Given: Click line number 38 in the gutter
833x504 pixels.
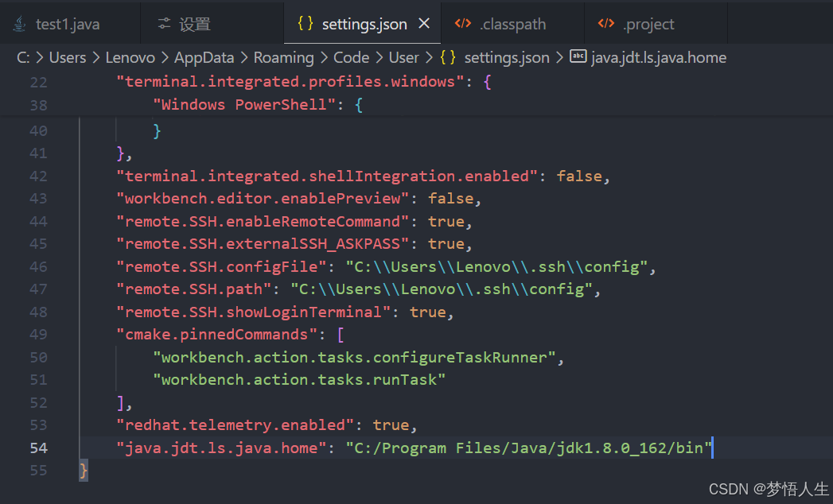Looking at the screenshot, I should click(38, 105).
